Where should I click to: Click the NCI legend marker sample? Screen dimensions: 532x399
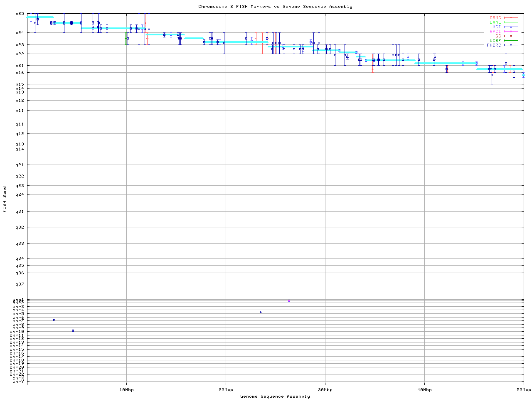point(511,27)
